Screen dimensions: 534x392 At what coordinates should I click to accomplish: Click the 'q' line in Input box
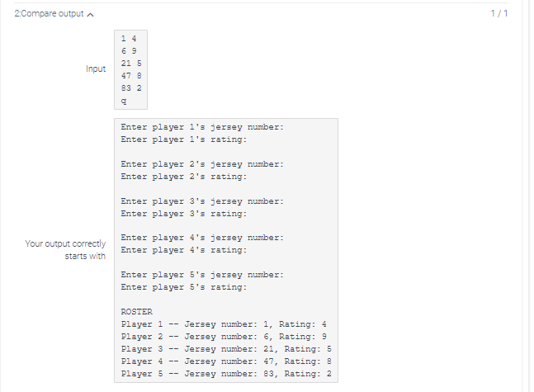coord(124,101)
